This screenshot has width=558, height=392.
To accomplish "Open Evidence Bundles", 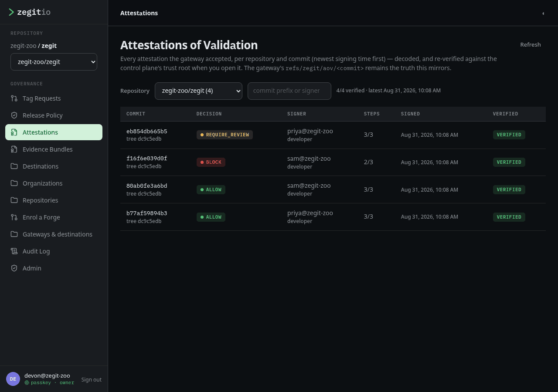I will (x=54, y=149).
